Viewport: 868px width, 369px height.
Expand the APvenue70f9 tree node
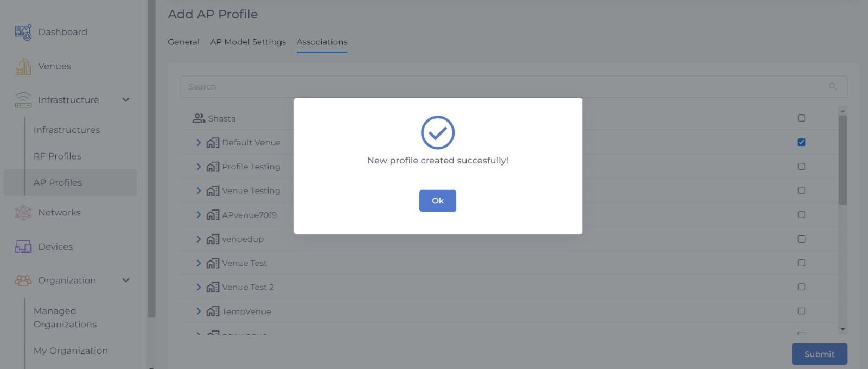[x=199, y=215]
